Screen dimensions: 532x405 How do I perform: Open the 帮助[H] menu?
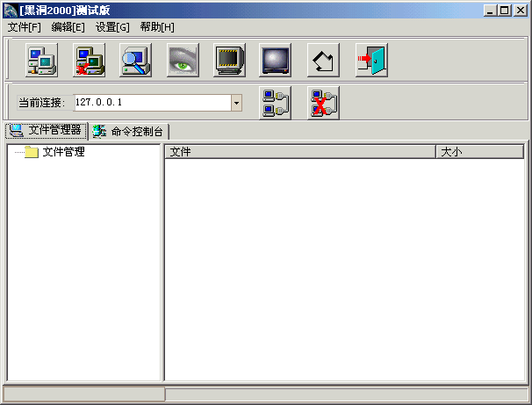coord(157,27)
